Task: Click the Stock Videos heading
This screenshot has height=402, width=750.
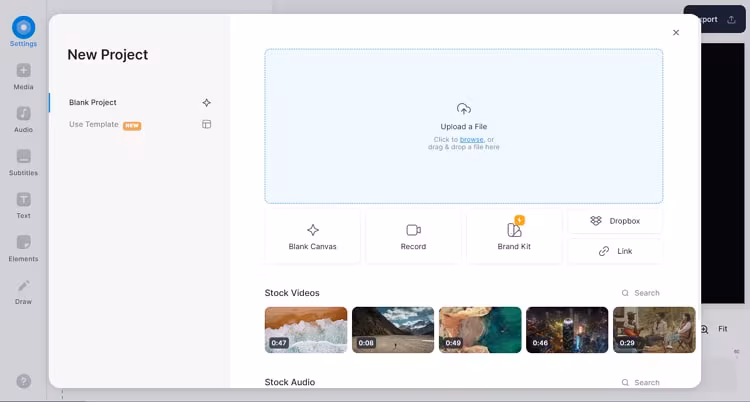Action: tap(292, 293)
